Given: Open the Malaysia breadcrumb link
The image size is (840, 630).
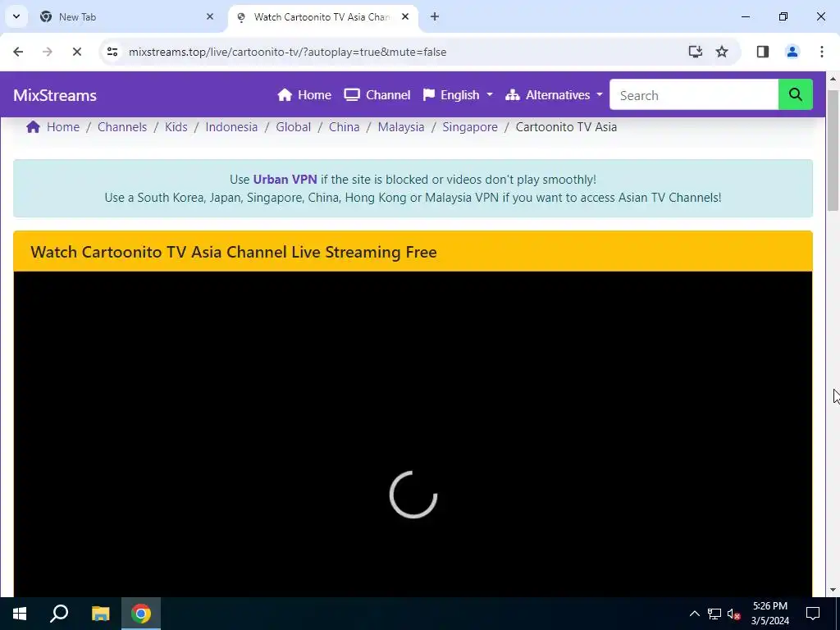Looking at the screenshot, I should (x=400, y=127).
